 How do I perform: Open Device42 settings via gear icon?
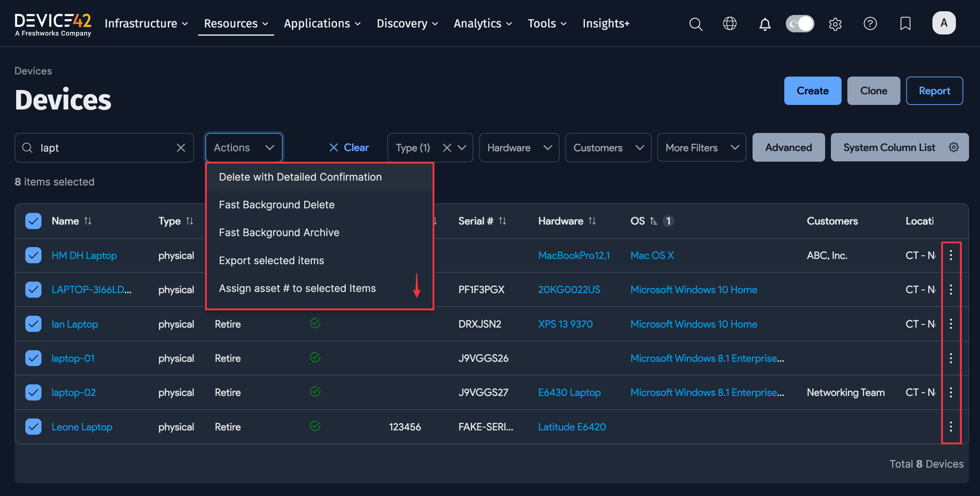click(x=835, y=23)
